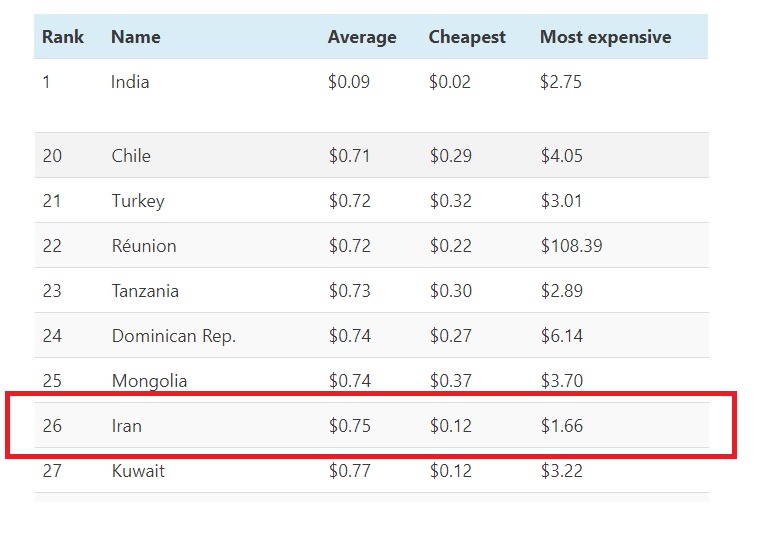The height and width of the screenshot is (545, 771).
Task: Click Iran in the highlighted row
Action: tap(127, 426)
